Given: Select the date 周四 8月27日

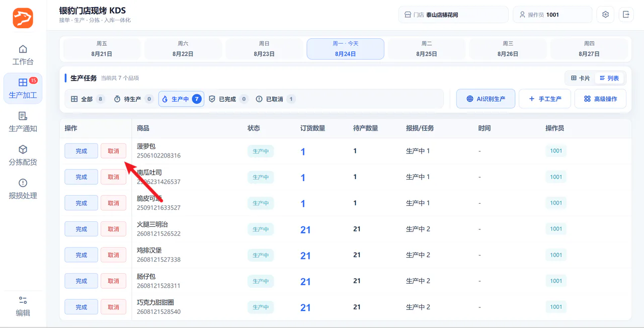Looking at the screenshot, I should click(x=589, y=49).
